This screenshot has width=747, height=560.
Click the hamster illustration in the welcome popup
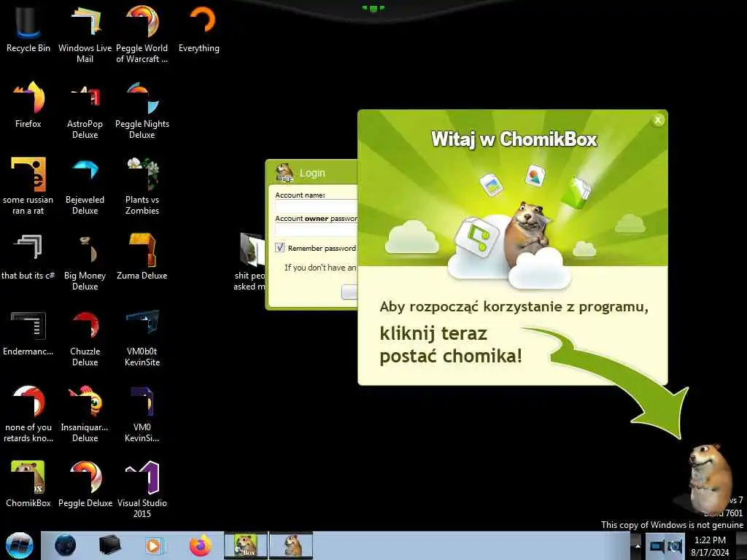point(527,236)
